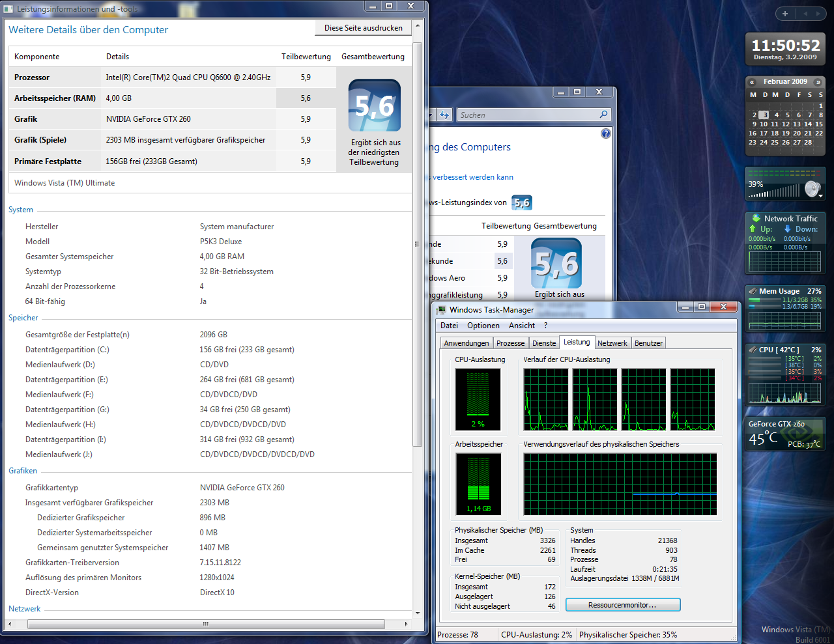
Task: Open help icon in the background performance window
Action: coord(605,133)
